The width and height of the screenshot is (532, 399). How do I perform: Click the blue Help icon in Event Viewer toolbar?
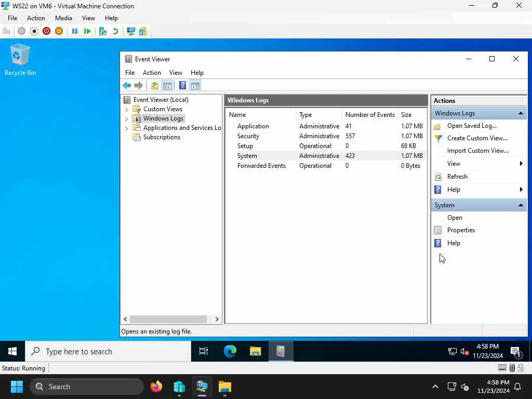click(x=182, y=86)
